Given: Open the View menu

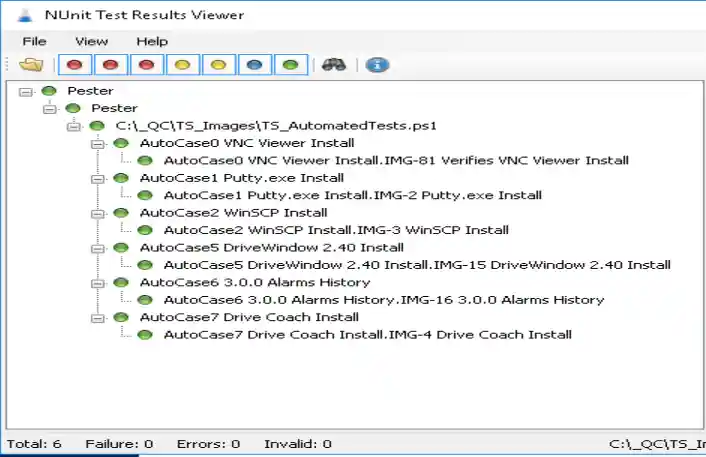Looking at the screenshot, I should pyautogui.click(x=91, y=41).
